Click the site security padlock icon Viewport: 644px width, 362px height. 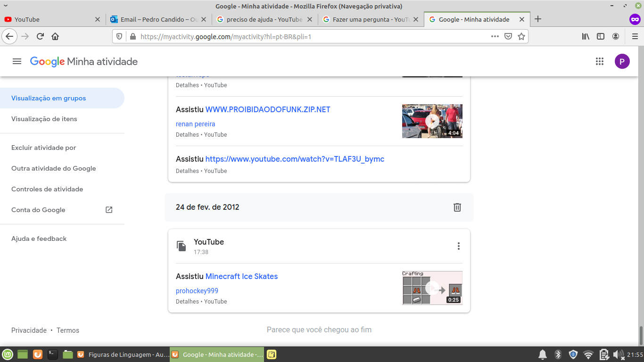(x=132, y=36)
